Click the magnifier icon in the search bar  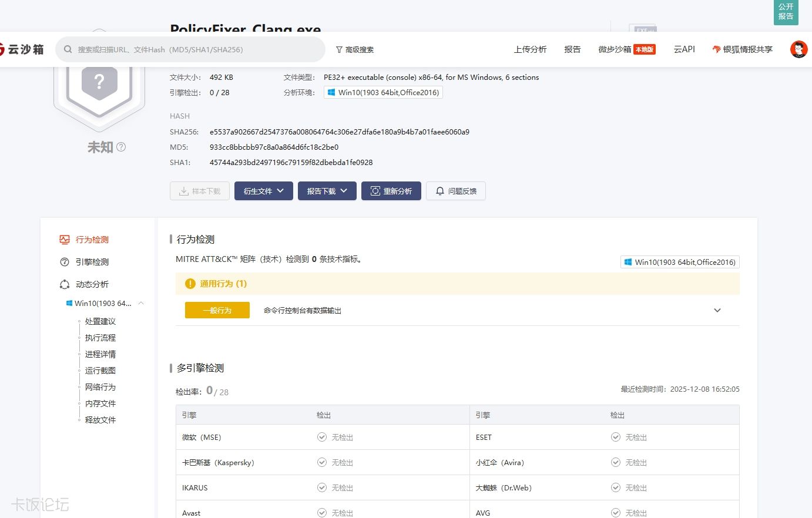click(x=66, y=49)
